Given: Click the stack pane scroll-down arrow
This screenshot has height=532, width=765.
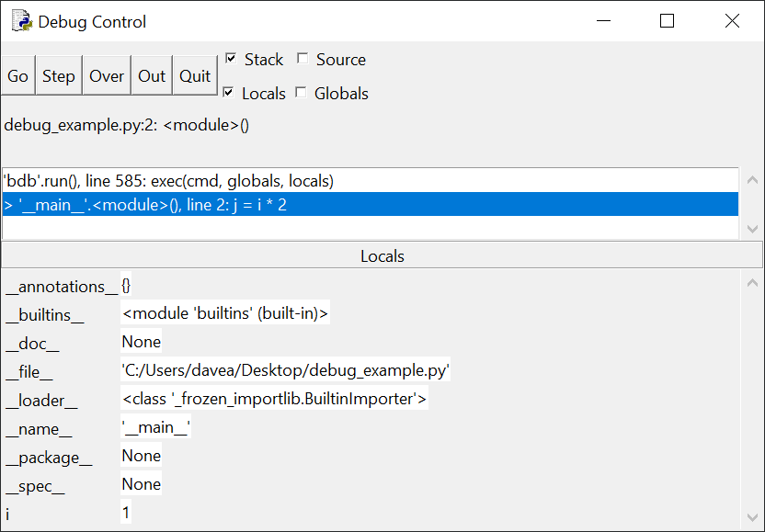Looking at the screenshot, I should coord(752,228).
